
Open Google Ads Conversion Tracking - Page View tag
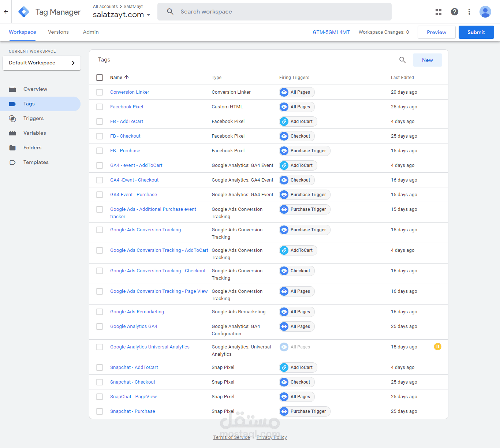[x=159, y=291]
